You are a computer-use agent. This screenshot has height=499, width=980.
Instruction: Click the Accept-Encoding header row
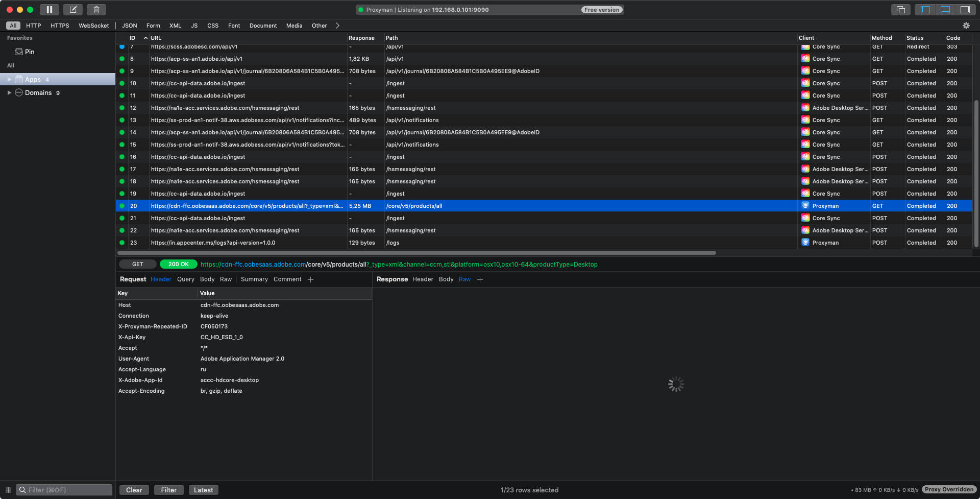(x=244, y=391)
